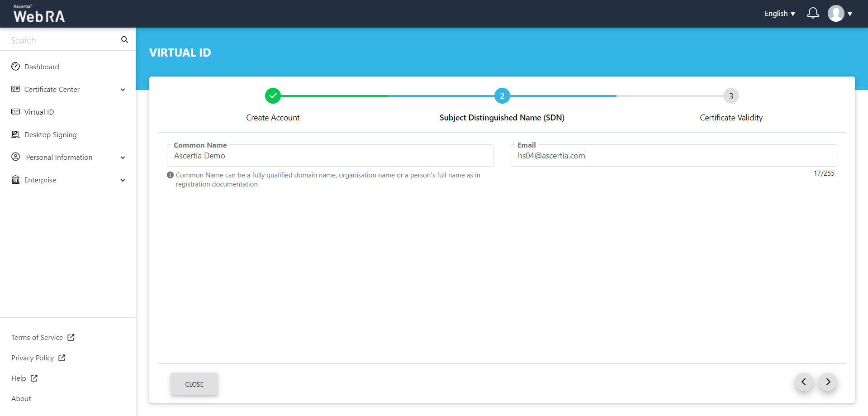Click the completed Create Account step

point(273,96)
